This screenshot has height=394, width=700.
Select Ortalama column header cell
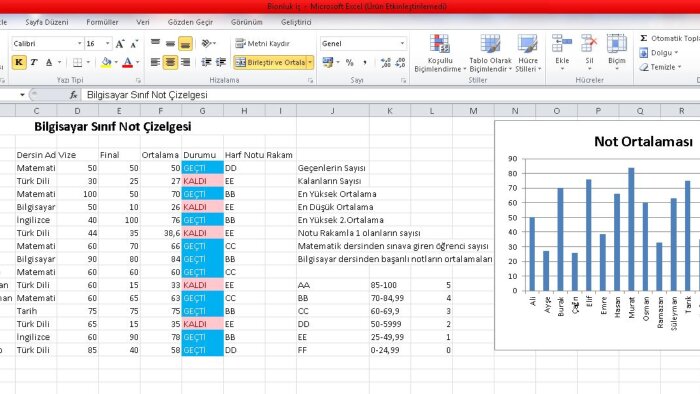pos(161,155)
